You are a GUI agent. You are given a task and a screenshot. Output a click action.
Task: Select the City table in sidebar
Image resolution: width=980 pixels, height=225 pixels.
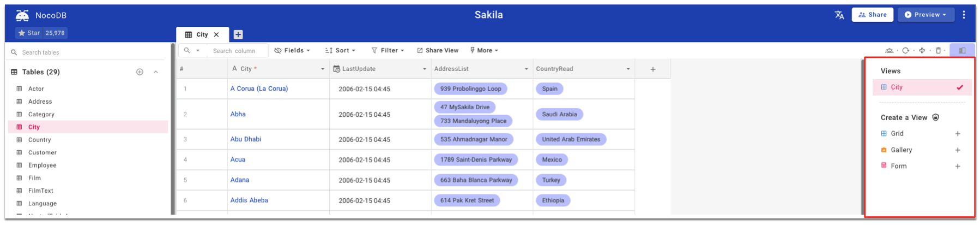point(88,127)
